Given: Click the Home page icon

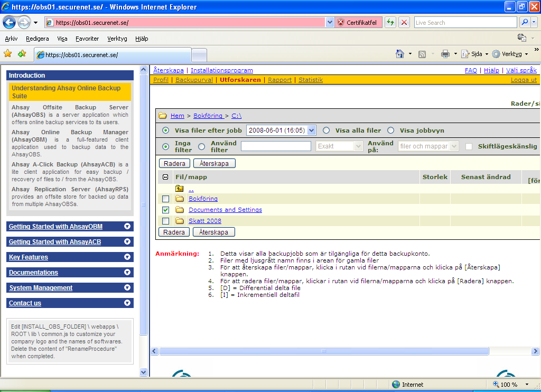Looking at the screenshot, I should coord(400,54).
